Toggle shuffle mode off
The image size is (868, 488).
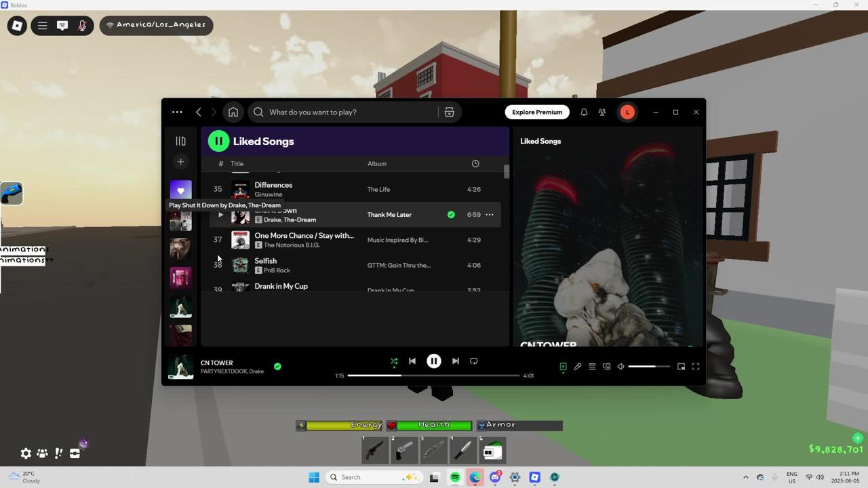394,361
